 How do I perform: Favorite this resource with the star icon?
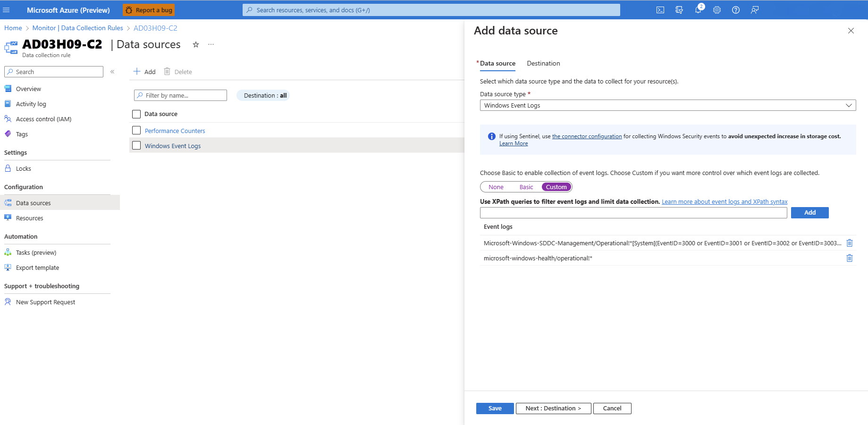tap(196, 45)
